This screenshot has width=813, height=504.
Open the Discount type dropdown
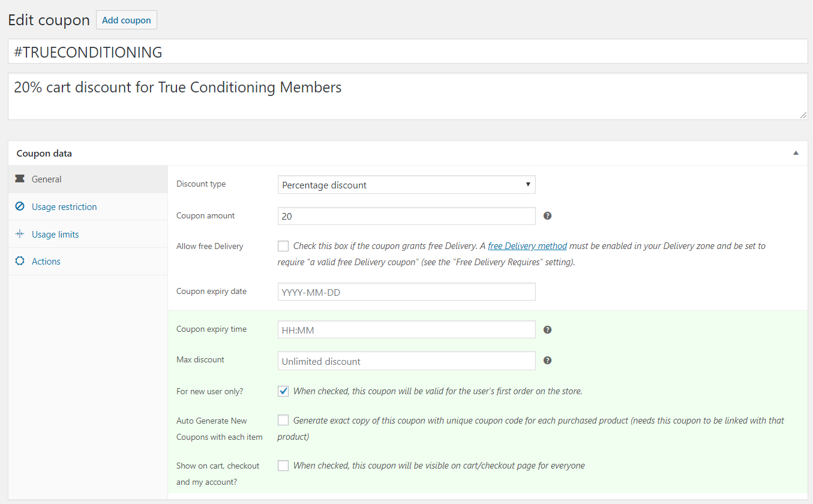(406, 185)
